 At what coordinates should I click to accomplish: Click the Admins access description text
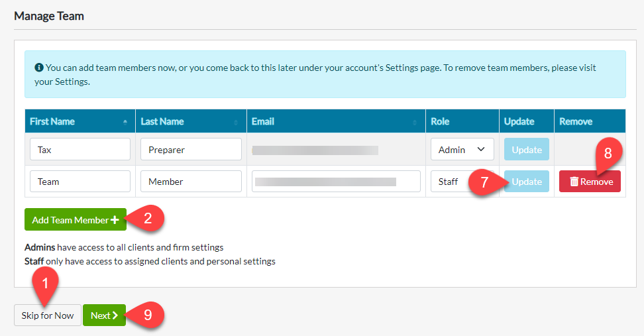click(124, 247)
